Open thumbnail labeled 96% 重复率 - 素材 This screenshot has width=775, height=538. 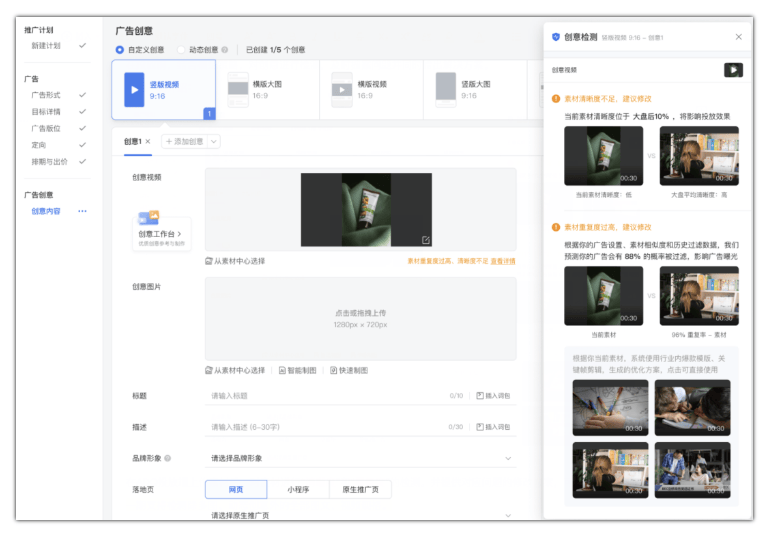click(x=699, y=296)
